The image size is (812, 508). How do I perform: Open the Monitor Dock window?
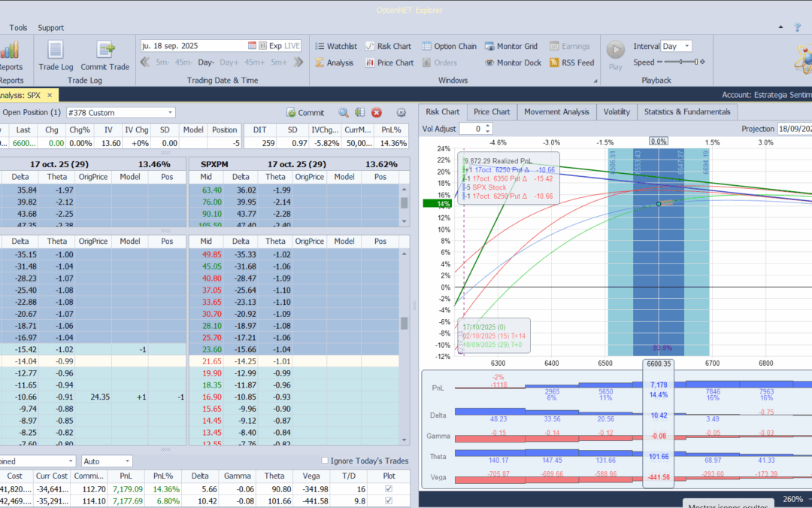513,62
